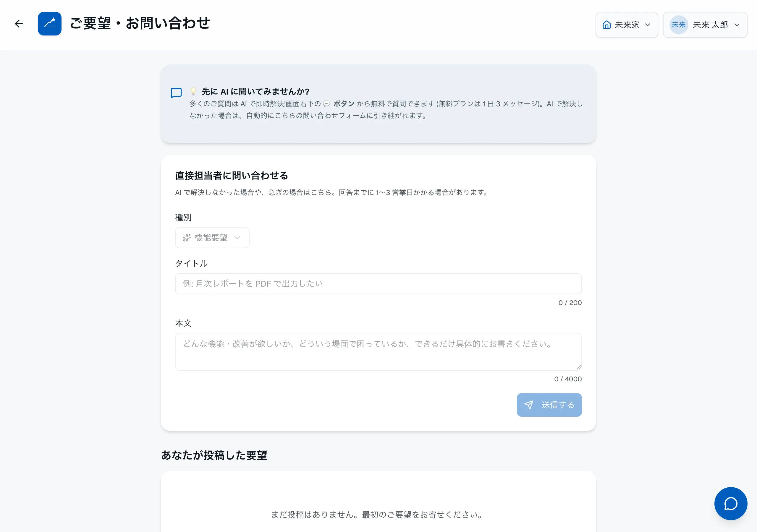Click the 未来 avatar circle
Viewport: 757px width, 532px height.
tap(679, 25)
